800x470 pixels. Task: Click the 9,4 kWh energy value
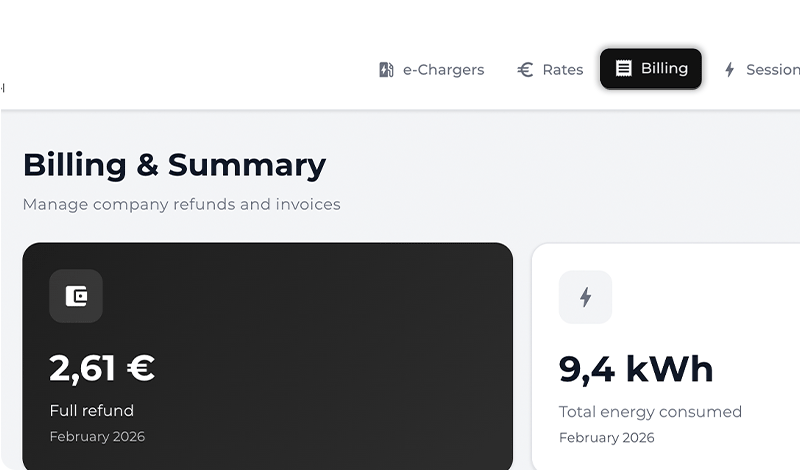636,369
